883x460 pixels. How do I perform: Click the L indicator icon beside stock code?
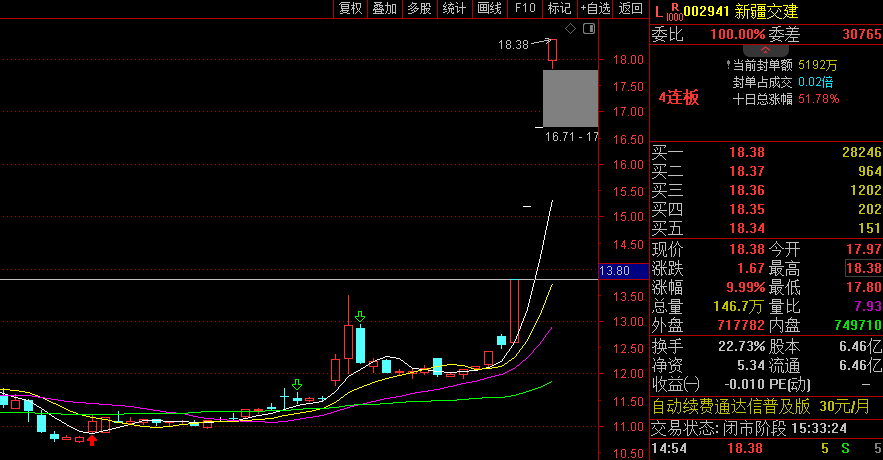[658, 12]
